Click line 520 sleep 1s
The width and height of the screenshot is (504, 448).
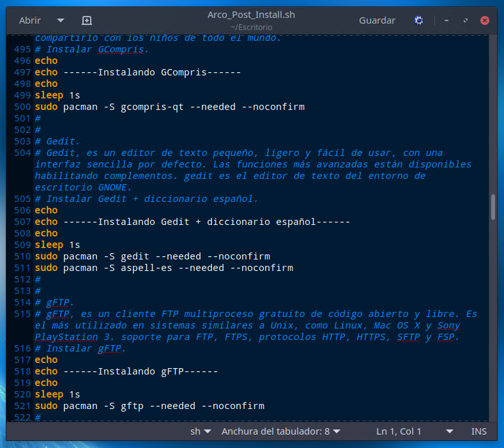[x=57, y=394]
